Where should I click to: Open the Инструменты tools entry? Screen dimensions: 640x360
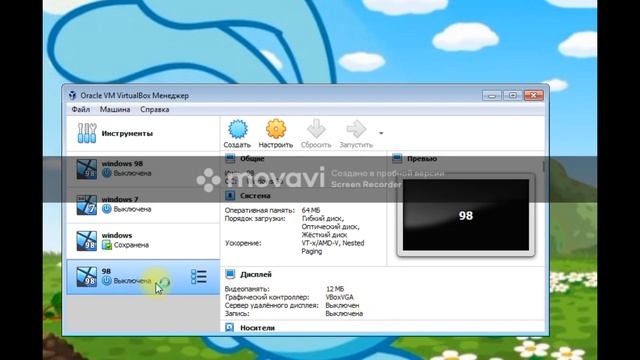click(x=143, y=133)
